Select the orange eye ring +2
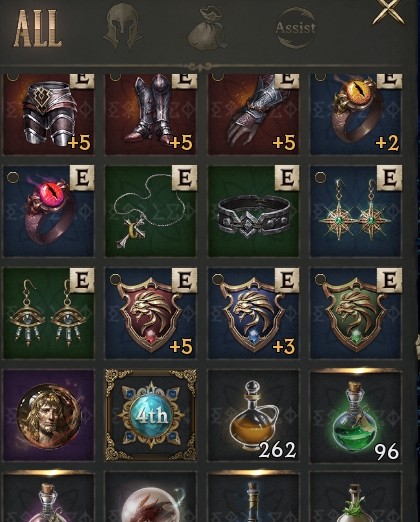The image size is (420, 522). coord(356,114)
